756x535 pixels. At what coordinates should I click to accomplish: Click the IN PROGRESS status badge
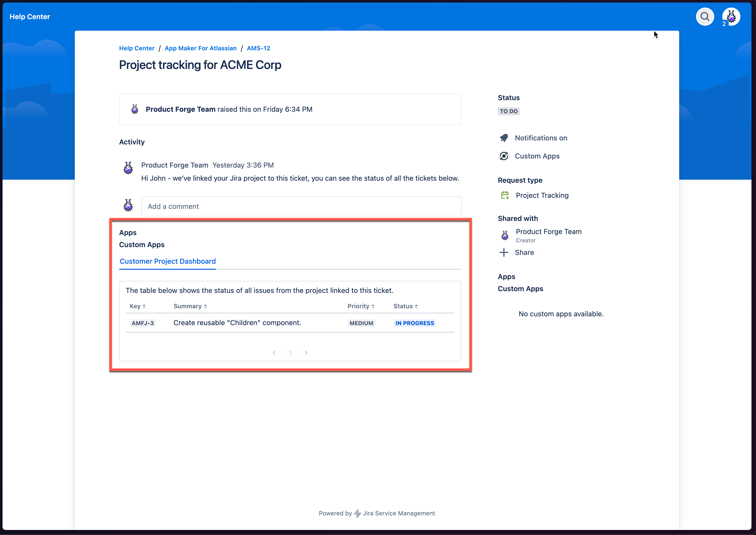pyautogui.click(x=415, y=323)
